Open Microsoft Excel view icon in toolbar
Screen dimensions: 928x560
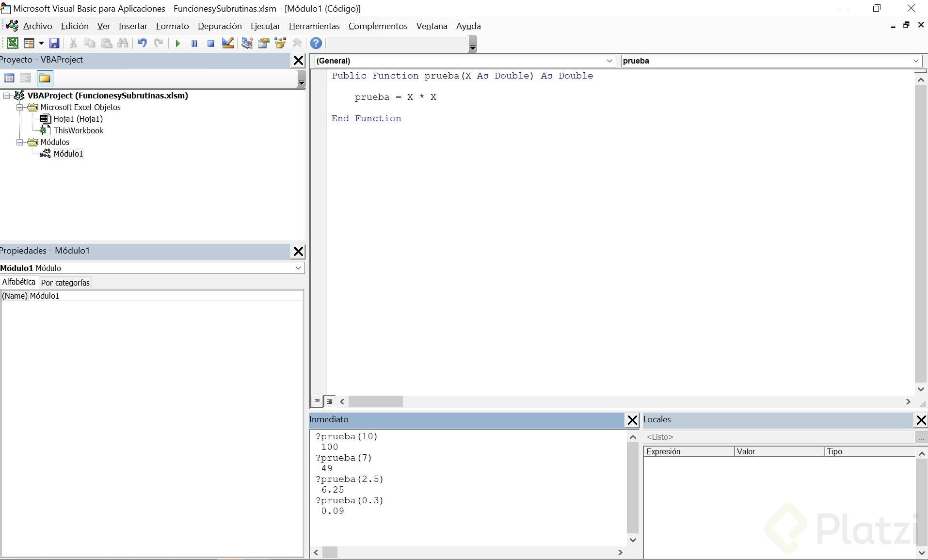(13, 43)
